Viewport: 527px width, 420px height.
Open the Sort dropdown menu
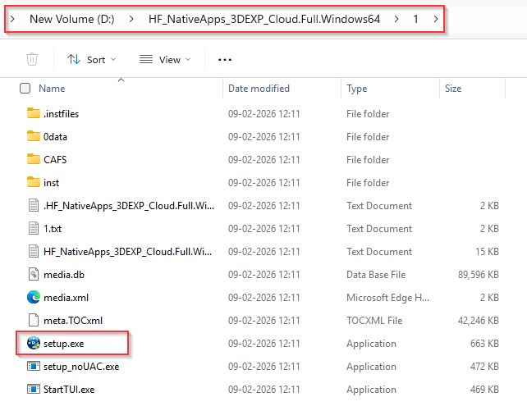coord(91,59)
